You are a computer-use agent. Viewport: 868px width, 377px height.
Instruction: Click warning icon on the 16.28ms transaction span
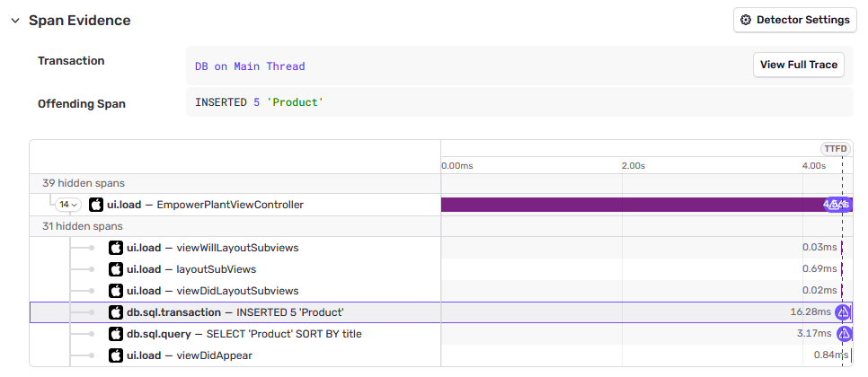coord(843,312)
